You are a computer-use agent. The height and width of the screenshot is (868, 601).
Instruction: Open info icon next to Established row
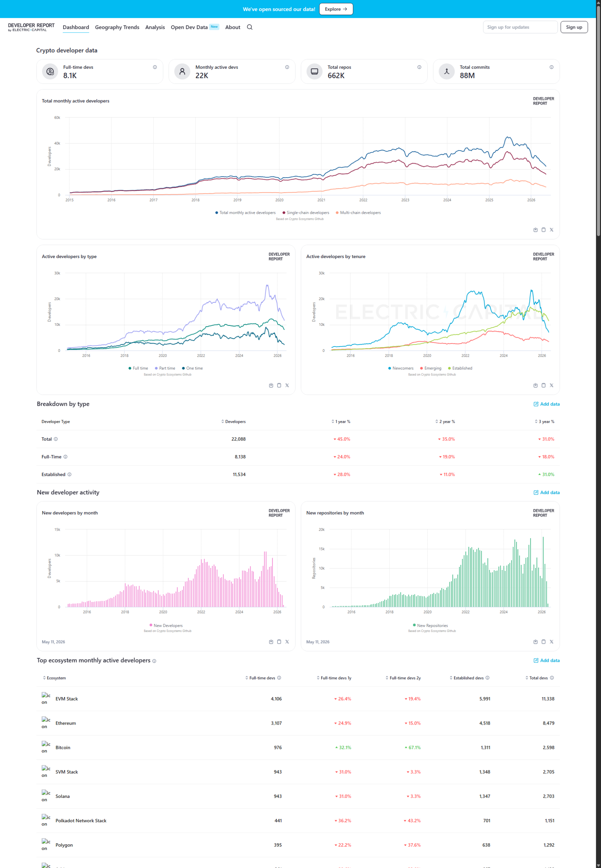(x=69, y=474)
